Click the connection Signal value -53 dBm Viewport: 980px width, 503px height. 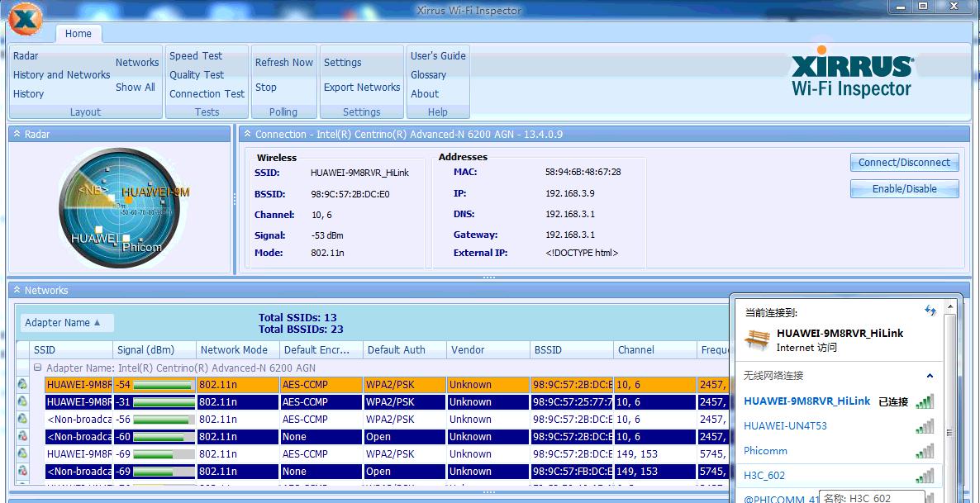click(327, 235)
